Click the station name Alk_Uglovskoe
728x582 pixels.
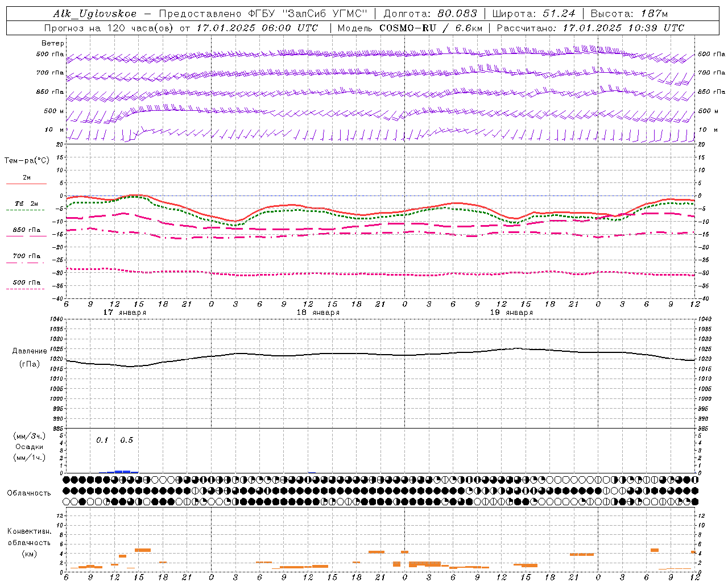tap(95, 14)
